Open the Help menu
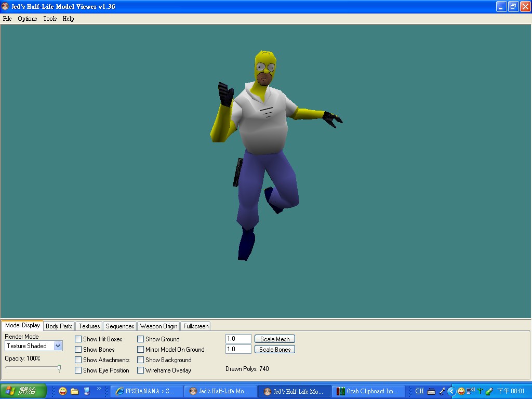This screenshot has height=399, width=532. pos(68,19)
